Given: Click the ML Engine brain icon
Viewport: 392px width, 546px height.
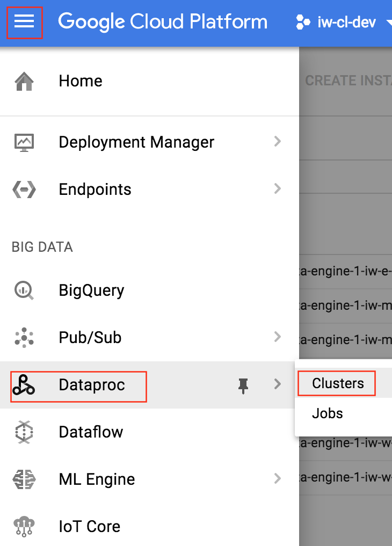Looking at the screenshot, I should pos(24,479).
